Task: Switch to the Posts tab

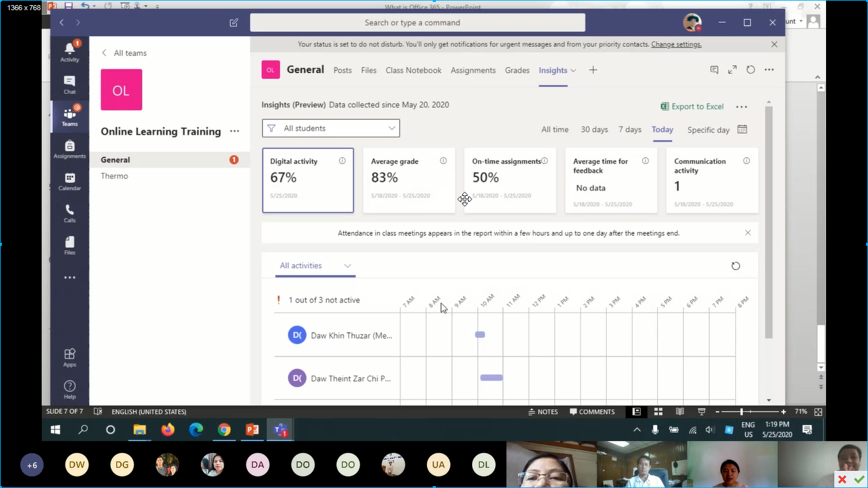Action: pos(342,71)
